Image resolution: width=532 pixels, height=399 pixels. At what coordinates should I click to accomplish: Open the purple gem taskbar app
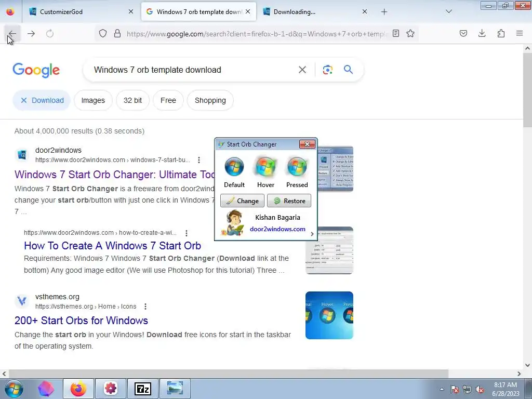[46, 389]
